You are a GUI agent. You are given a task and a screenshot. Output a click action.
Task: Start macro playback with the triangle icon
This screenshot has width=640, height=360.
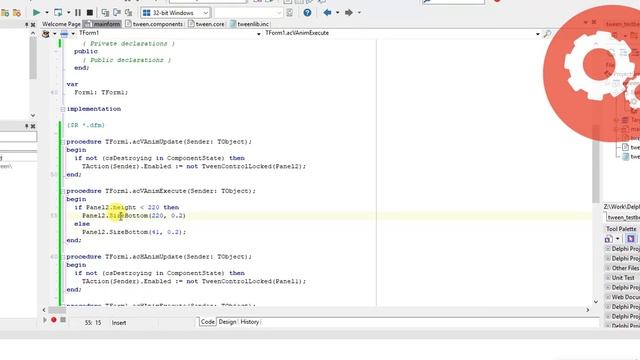45,320
